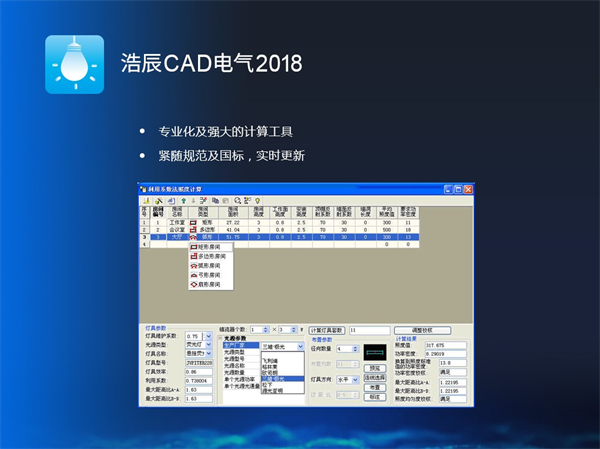Click the green up-arrow toolbar icon

(184, 201)
